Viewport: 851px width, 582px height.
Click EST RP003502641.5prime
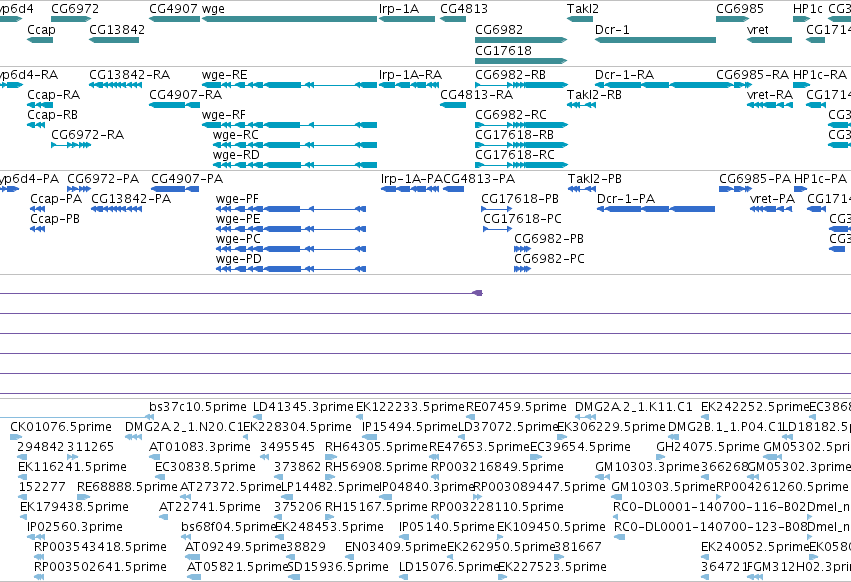100,567
